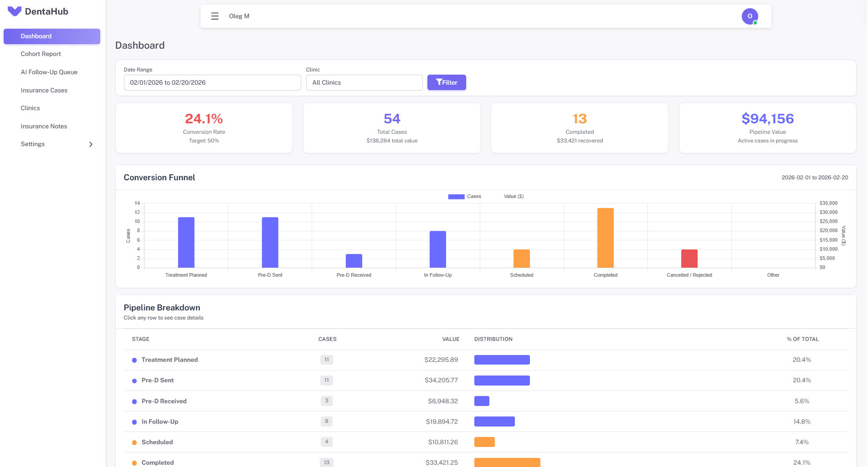Toggle the Cases series in the funnel legend
Viewport: 868px width, 467px height.
point(464,196)
